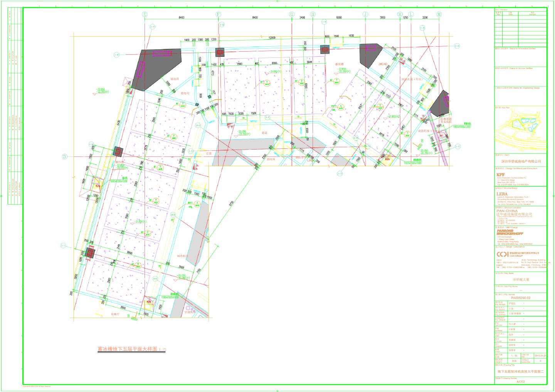The width and height of the screenshot is (555, 392).
Task: Click plan caption 蓄冰槽地下五层平面大样图
Action: [128, 349]
